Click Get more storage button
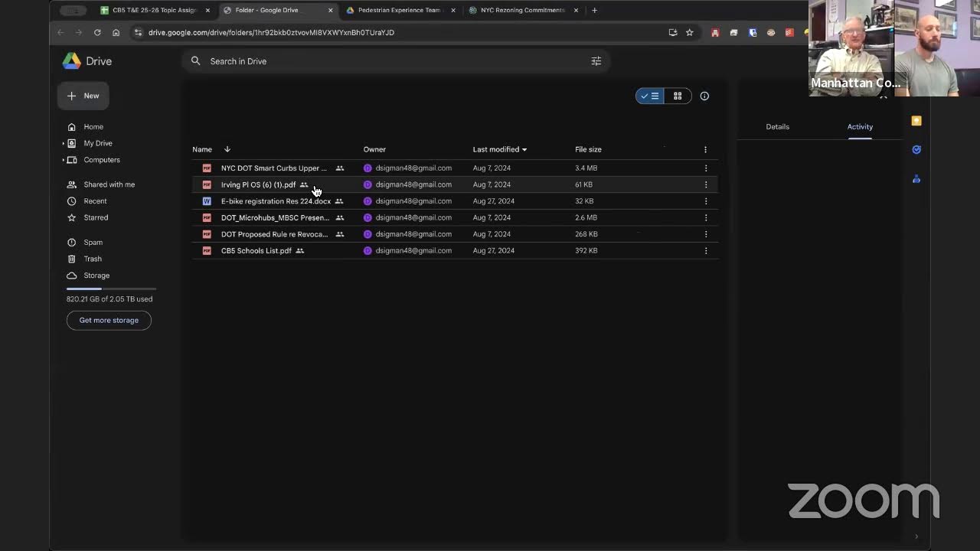The image size is (980, 551). (109, 321)
